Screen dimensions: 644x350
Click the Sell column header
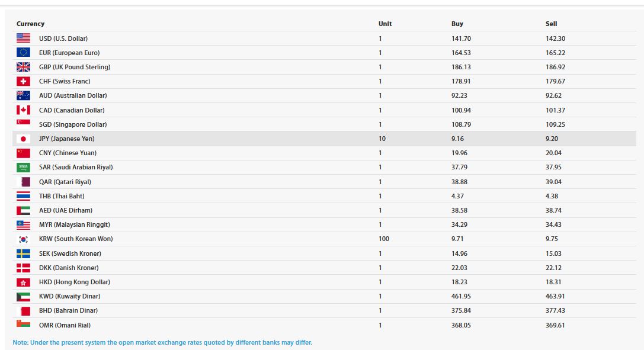pos(551,24)
